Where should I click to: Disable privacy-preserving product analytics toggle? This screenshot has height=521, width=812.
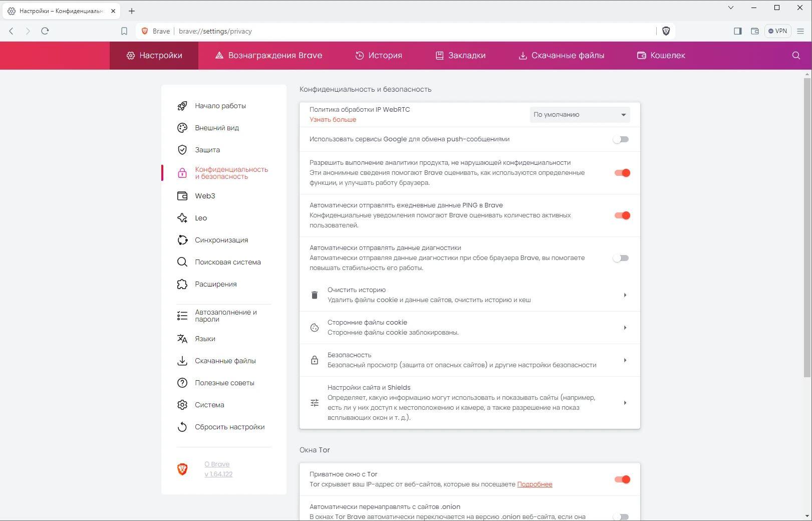click(622, 173)
